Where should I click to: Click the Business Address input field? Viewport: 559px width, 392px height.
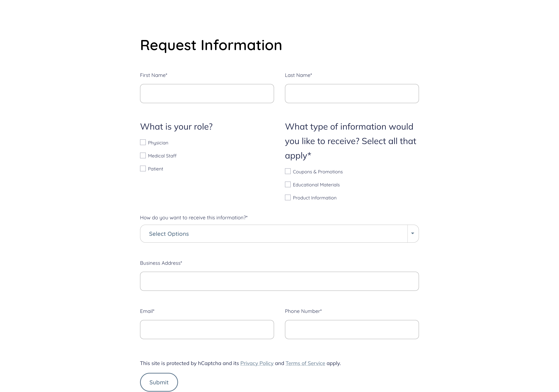(279, 281)
